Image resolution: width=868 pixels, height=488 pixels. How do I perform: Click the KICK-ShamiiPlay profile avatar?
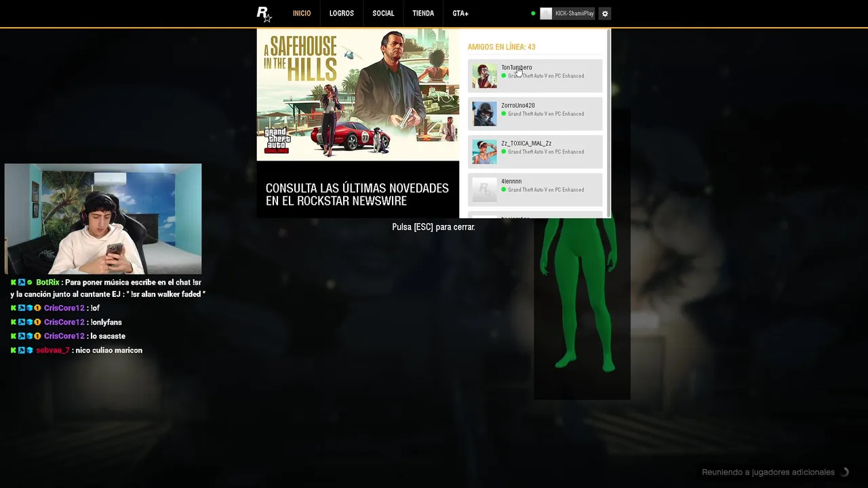[546, 14]
